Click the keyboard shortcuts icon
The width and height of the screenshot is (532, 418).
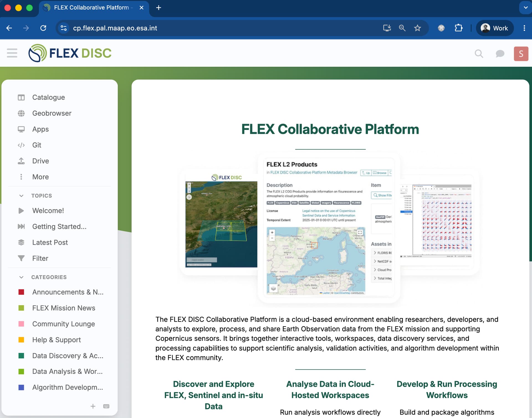pos(106,406)
